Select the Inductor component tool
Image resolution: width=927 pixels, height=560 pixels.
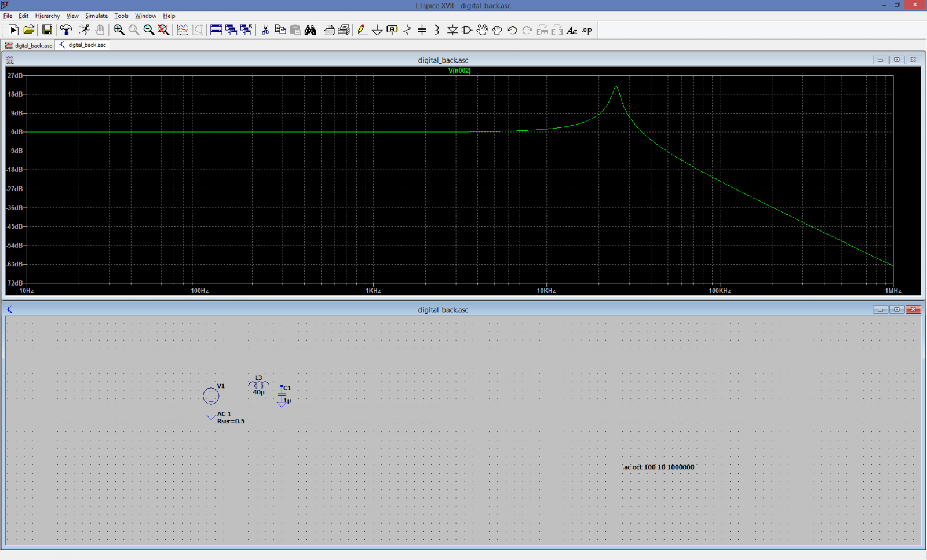click(437, 30)
